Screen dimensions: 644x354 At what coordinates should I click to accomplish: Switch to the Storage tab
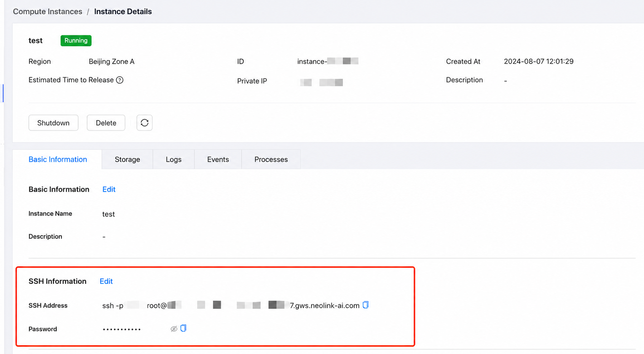click(x=128, y=159)
